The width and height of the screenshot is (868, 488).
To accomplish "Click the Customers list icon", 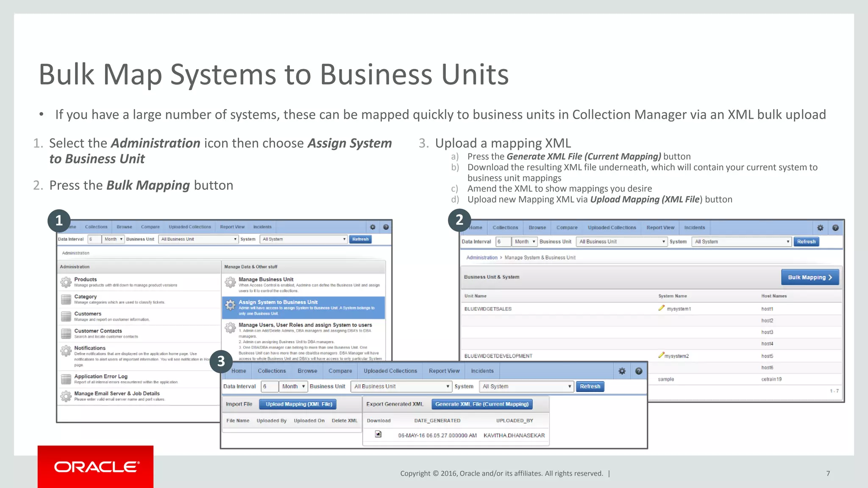I will 66,316.
